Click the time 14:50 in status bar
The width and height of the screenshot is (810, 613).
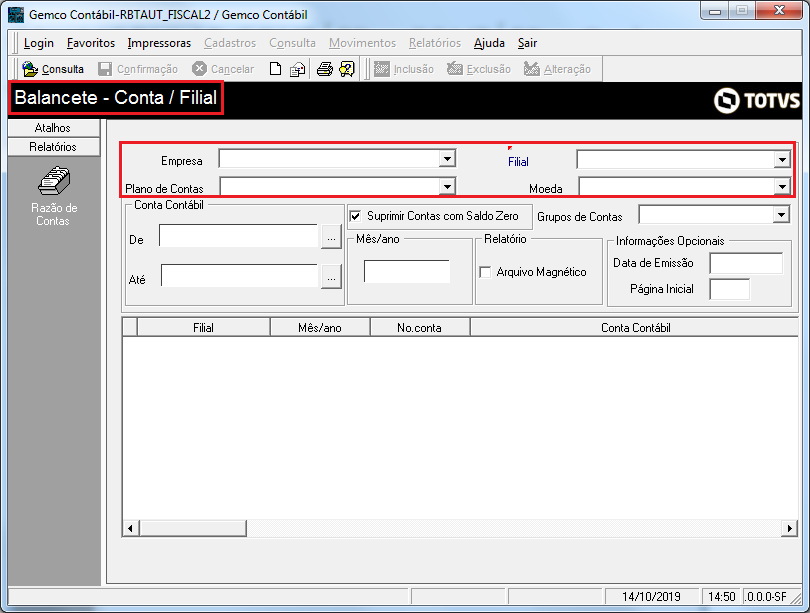coord(721,596)
